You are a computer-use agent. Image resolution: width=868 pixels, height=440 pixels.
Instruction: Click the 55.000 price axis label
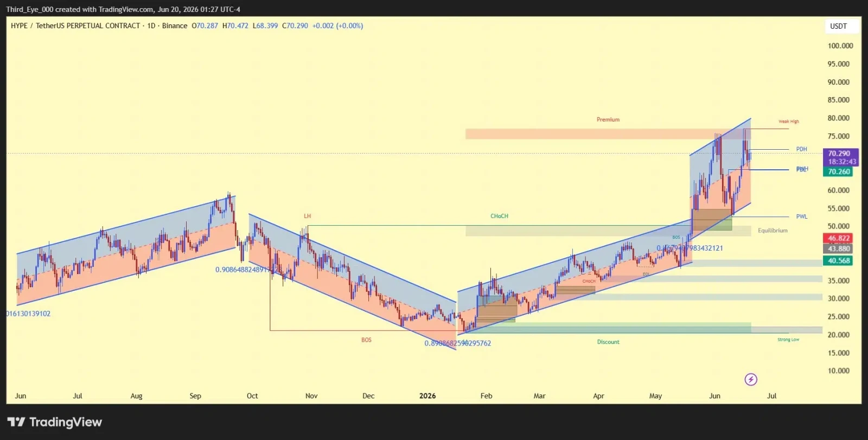(x=838, y=208)
